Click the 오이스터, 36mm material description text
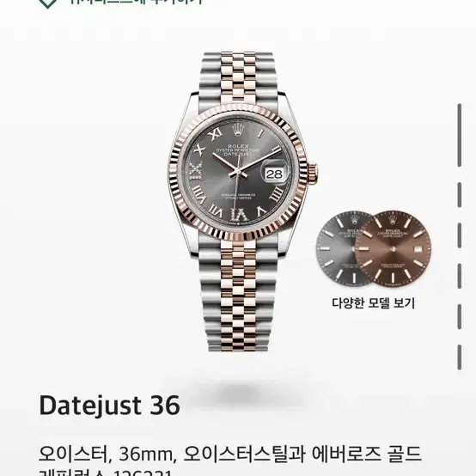Image resolution: width=476 pixels, height=476 pixels. (x=230, y=455)
